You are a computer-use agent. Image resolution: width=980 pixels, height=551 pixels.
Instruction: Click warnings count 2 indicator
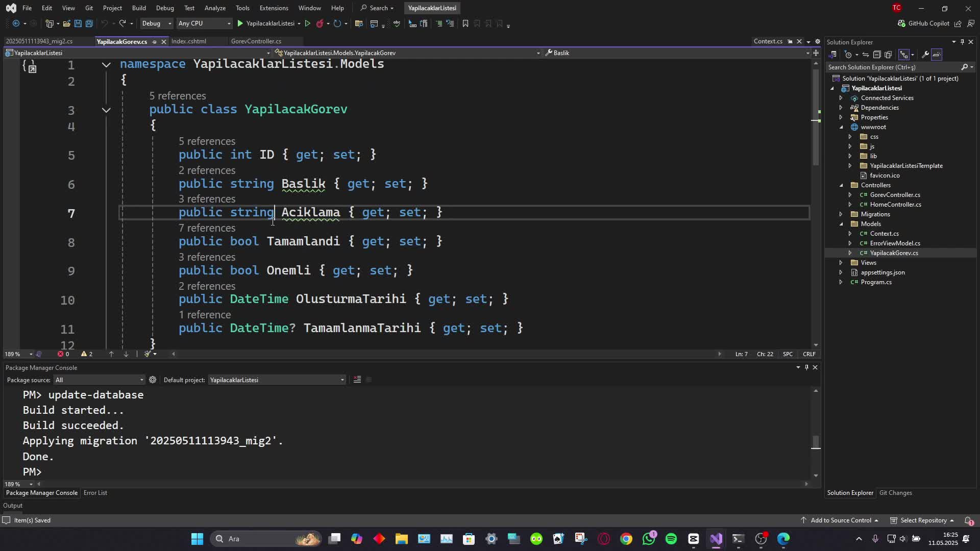click(x=87, y=354)
